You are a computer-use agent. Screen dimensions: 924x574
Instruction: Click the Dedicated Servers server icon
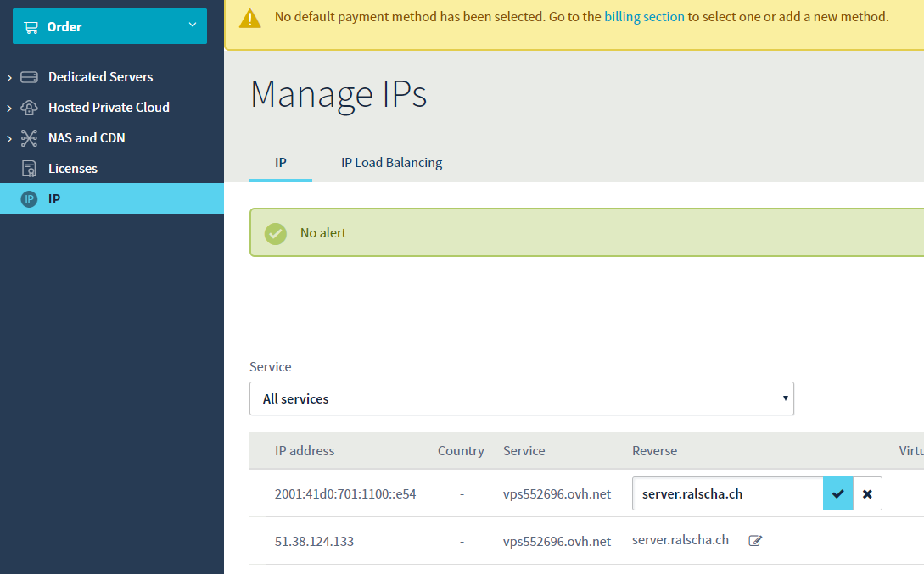(x=30, y=77)
